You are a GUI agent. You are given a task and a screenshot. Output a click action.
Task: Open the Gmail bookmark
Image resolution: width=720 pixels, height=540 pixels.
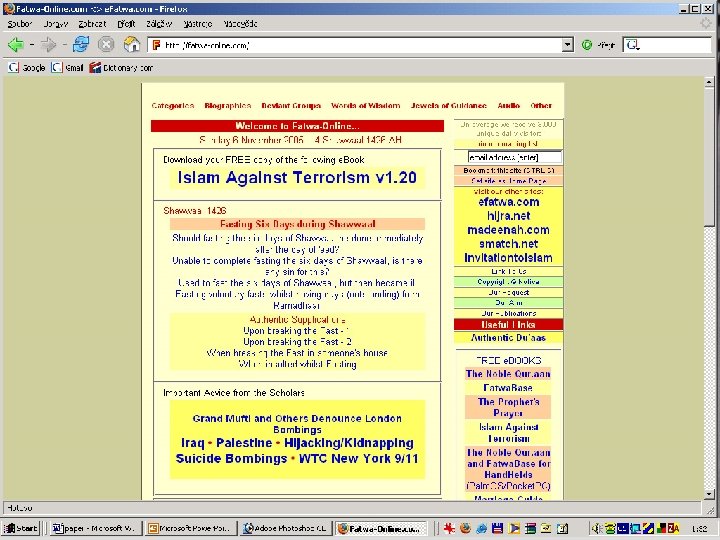coord(68,68)
